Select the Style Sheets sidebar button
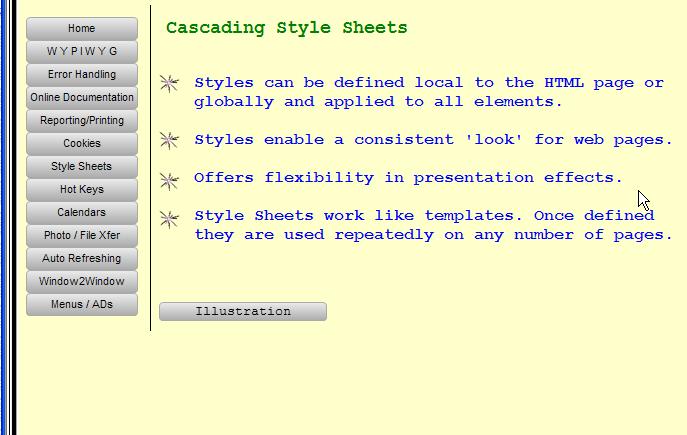This screenshot has height=435, width=687. [x=82, y=167]
